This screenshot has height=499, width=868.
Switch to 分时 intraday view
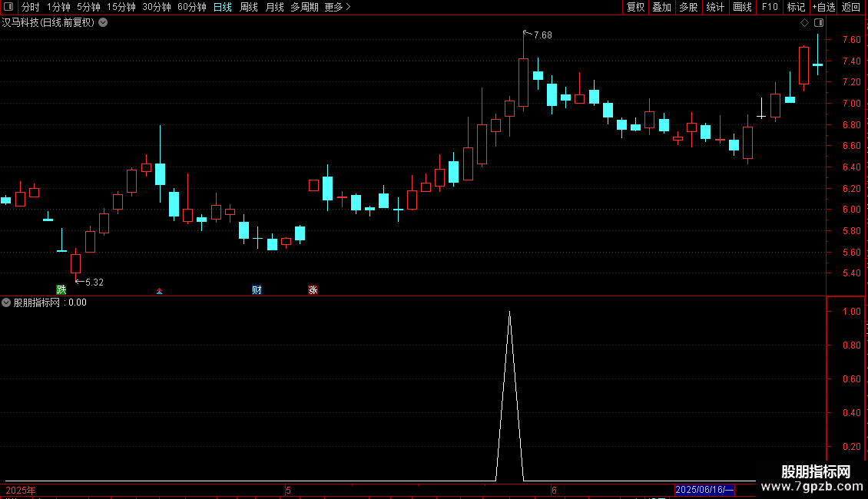pos(30,7)
